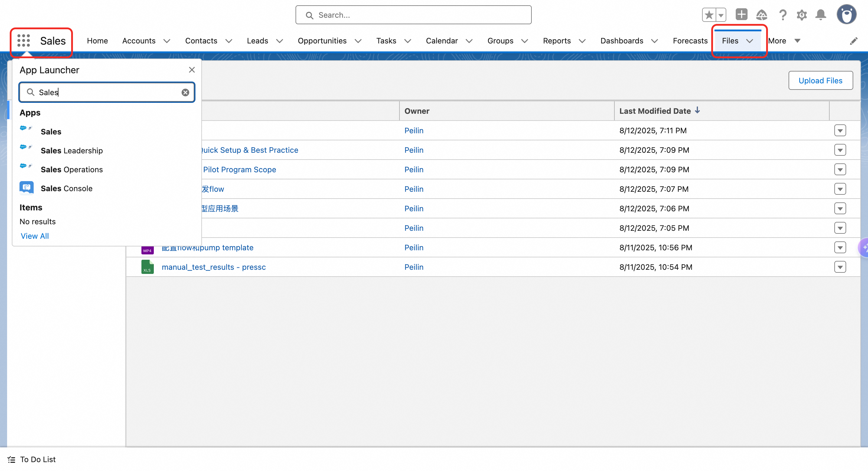Viewport: 868px width, 471px height.
Task: Open the Tasks tab
Action: 386,41
